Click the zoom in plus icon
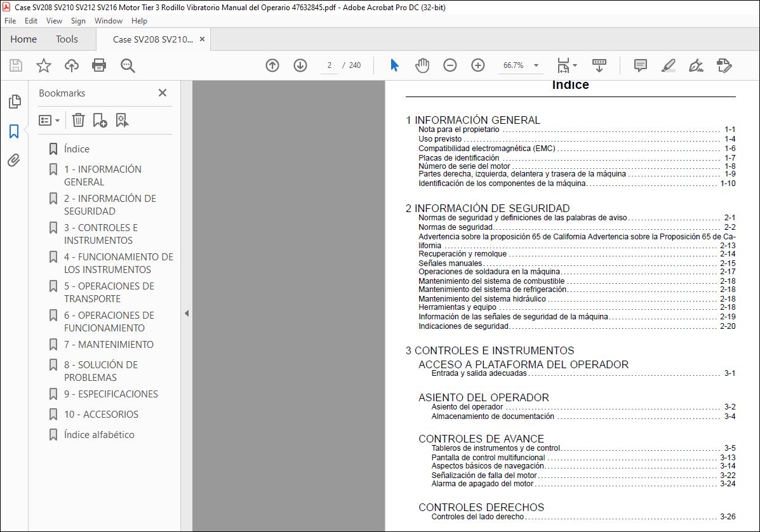Screen dimensions: 760x532 coord(478,65)
